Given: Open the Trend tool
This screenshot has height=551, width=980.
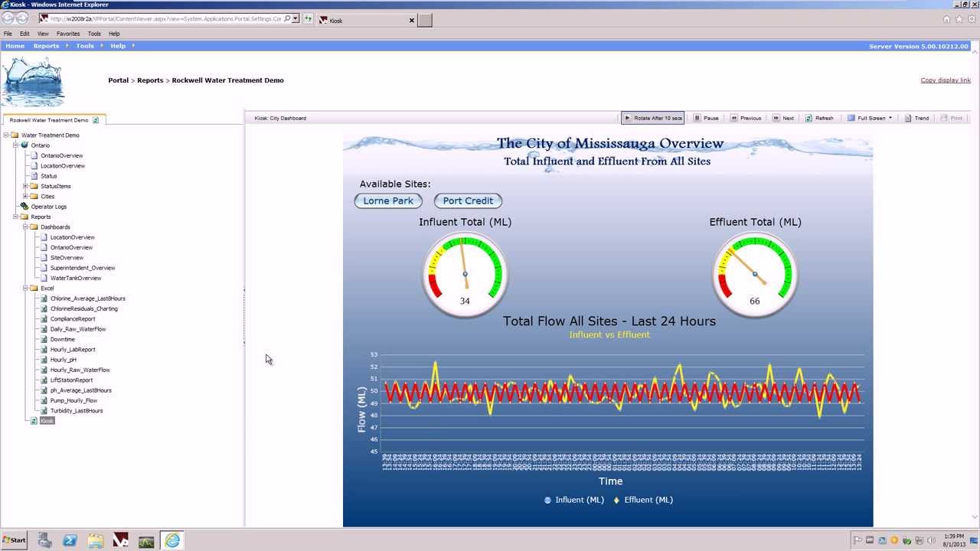Looking at the screenshot, I should tap(916, 118).
